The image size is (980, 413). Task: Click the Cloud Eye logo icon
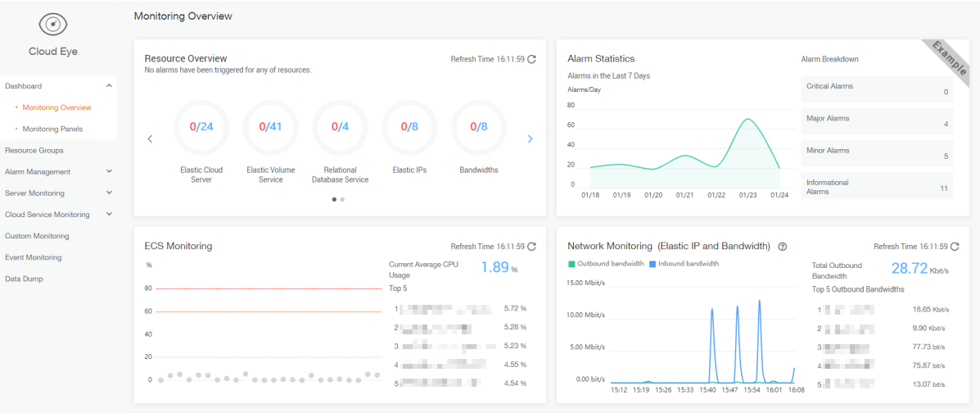[x=53, y=25]
